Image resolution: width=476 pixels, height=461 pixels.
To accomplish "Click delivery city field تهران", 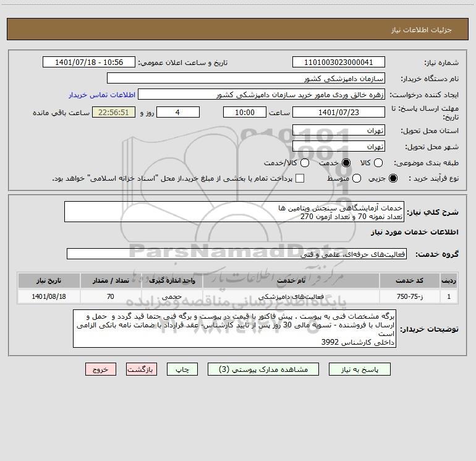I will click(339, 146).
